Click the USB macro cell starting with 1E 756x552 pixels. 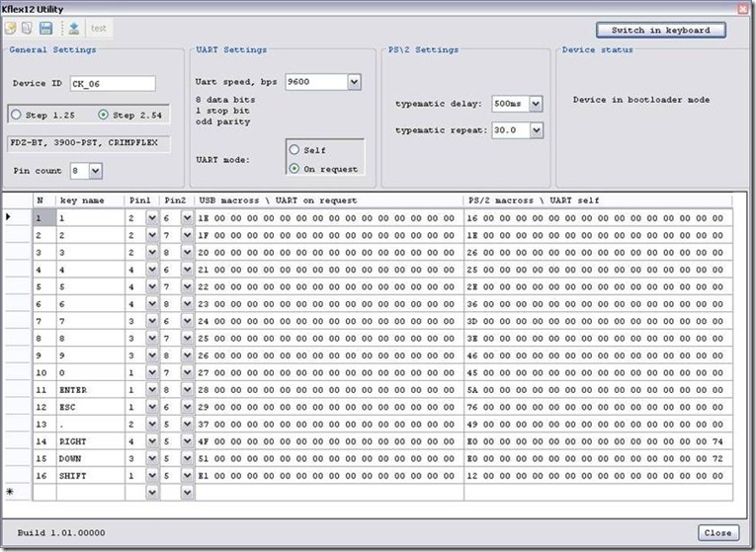[329, 217]
